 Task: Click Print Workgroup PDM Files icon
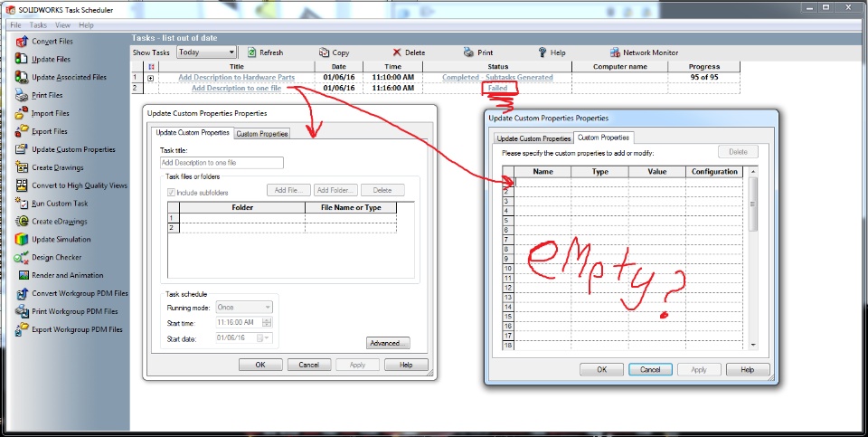(x=22, y=311)
